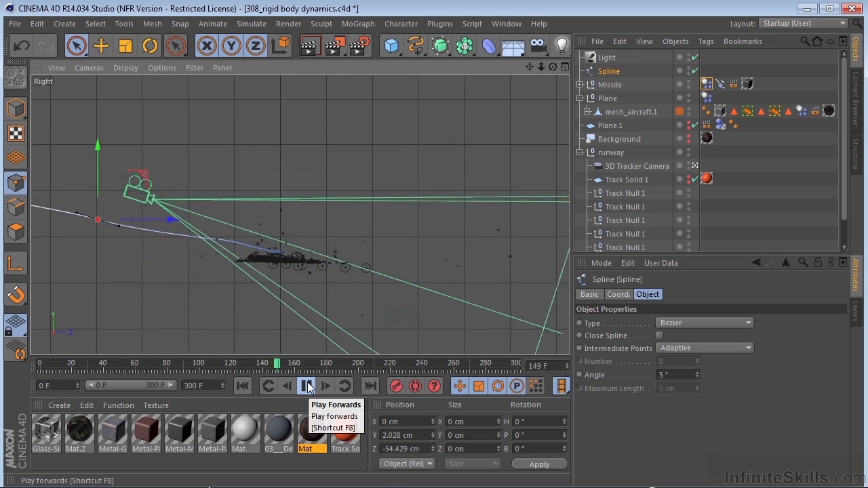
Task: Open the Bookmarks menu
Action: click(x=743, y=41)
